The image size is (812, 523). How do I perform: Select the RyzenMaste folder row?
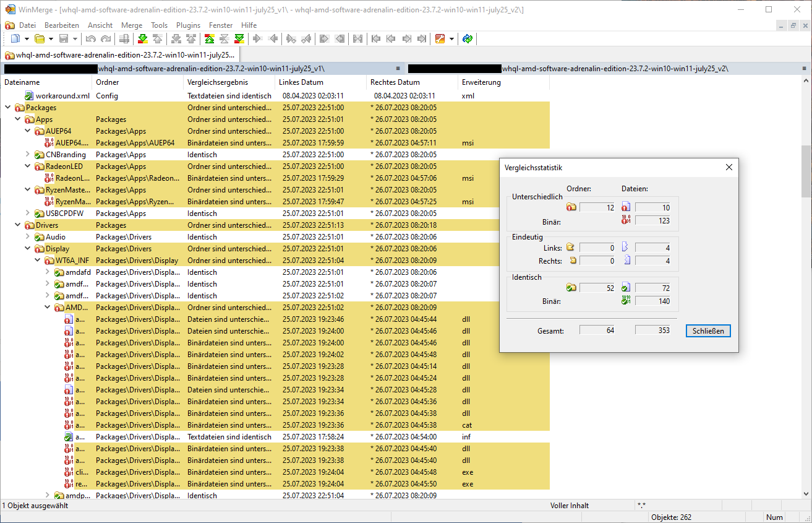tap(275, 190)
